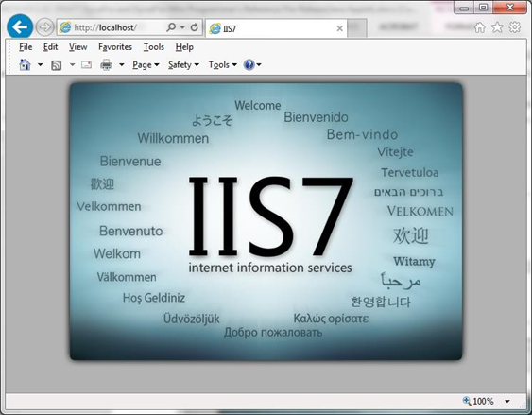Click the 100% zoom level text

(x=483, y=401)
